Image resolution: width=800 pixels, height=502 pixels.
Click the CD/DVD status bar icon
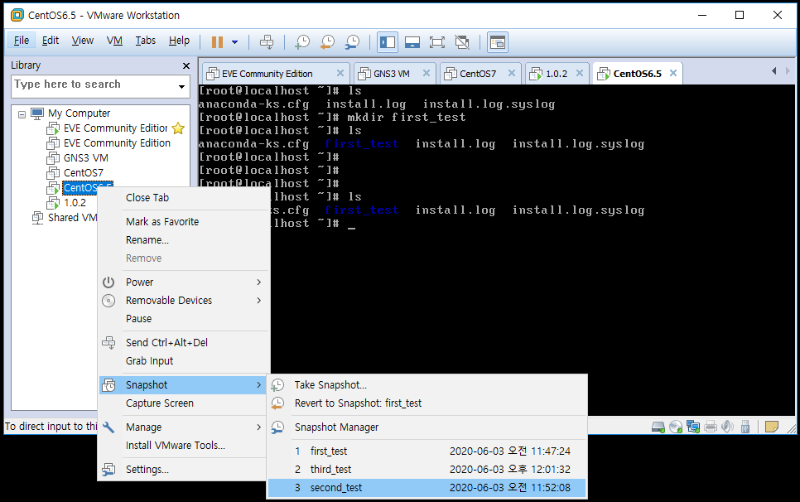[676, 426]
